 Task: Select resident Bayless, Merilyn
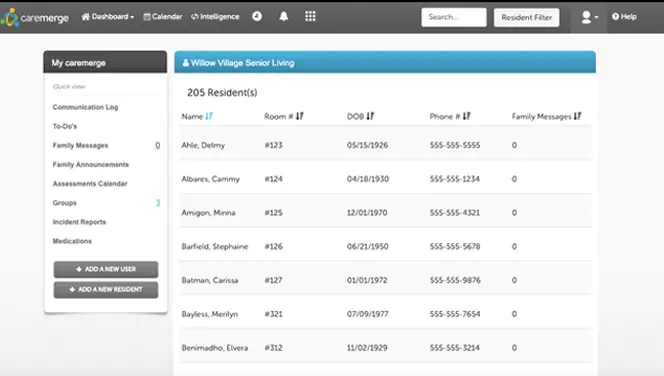pyautogui.click(x=210, y=314)
